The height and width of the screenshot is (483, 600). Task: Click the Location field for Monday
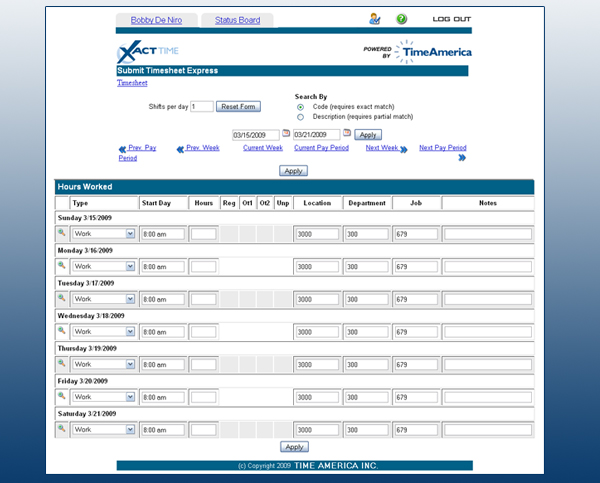pyautogui.click(x=317, y=267)
